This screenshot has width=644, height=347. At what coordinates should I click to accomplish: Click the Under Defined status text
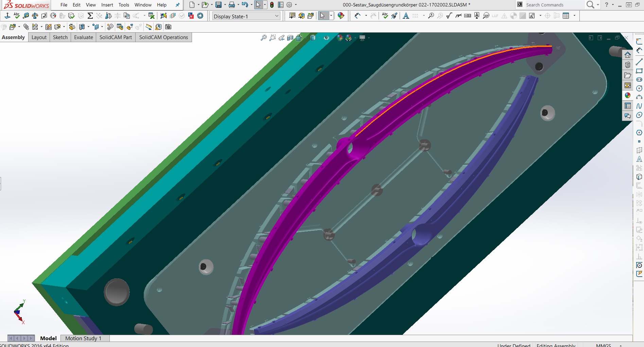514,345
